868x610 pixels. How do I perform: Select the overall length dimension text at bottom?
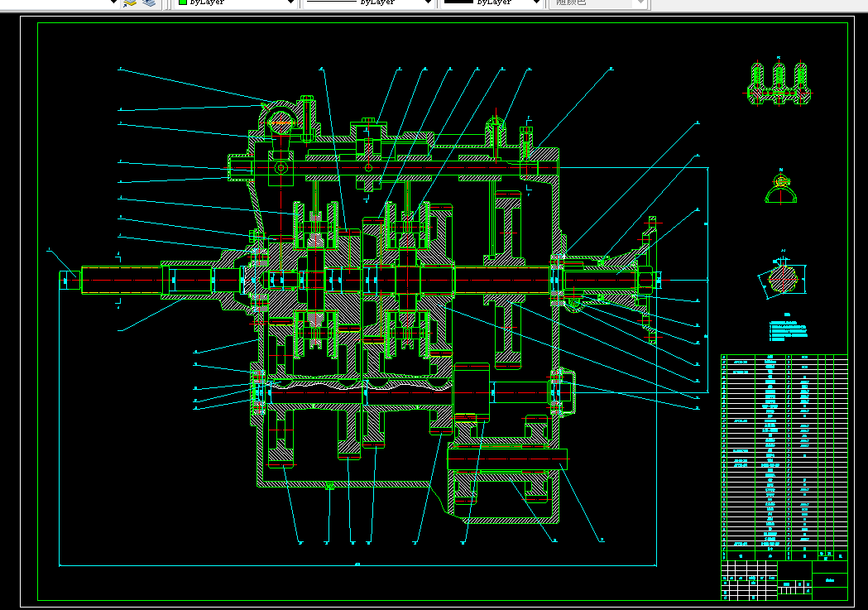(x=357, y=564)
